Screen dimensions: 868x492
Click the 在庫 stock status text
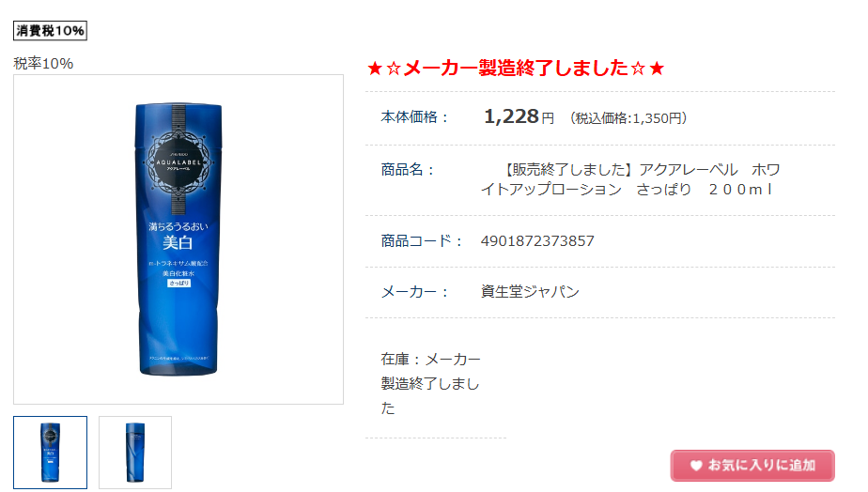430,383
